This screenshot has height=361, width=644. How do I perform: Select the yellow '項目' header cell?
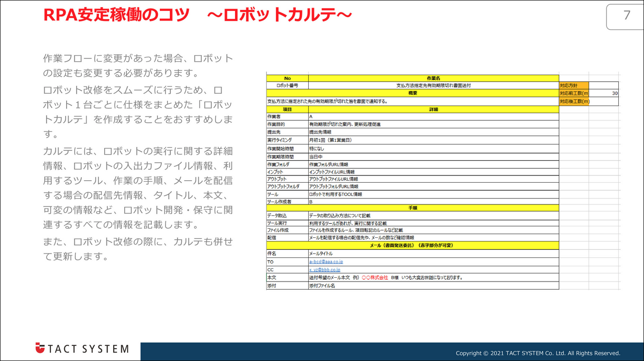tap(287, 109)
